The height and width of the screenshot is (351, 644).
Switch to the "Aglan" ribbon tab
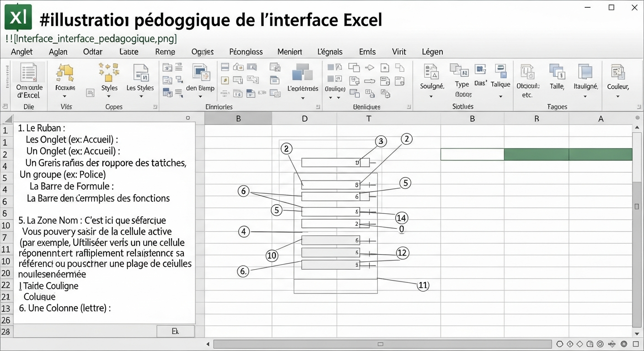pos(58,52)
